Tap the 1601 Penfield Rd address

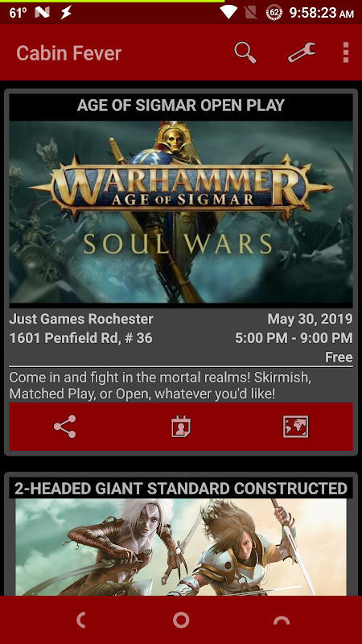[81, 338]
